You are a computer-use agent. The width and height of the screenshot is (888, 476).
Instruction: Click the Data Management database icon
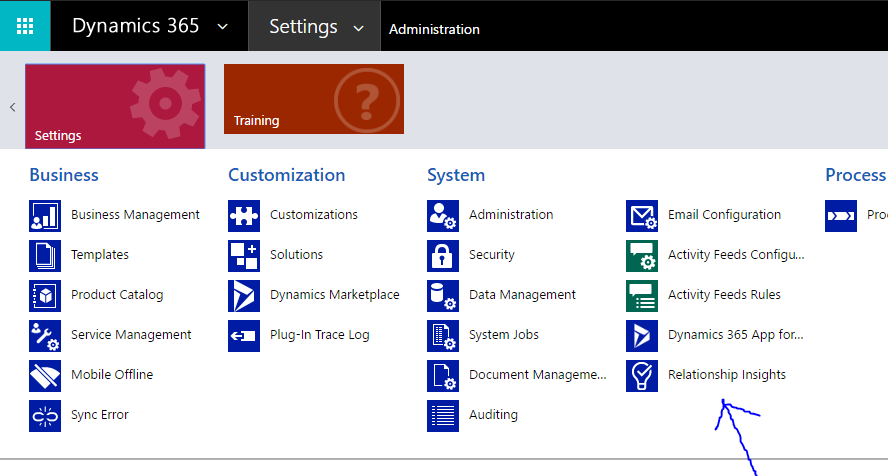coord(443,295)
